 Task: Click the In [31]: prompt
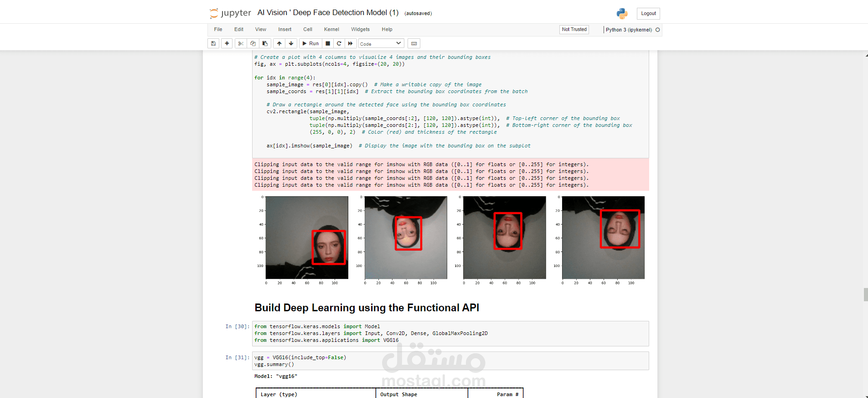238,357
